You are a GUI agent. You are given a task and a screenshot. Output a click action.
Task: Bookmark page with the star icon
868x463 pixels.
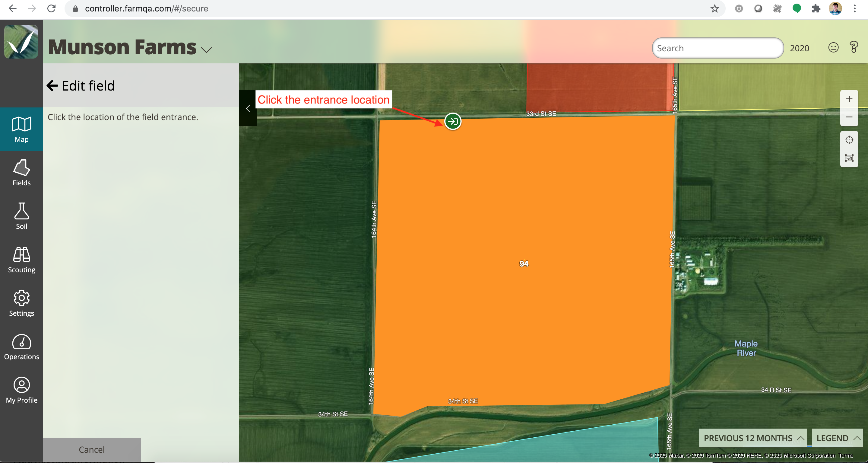pos(714,8)
